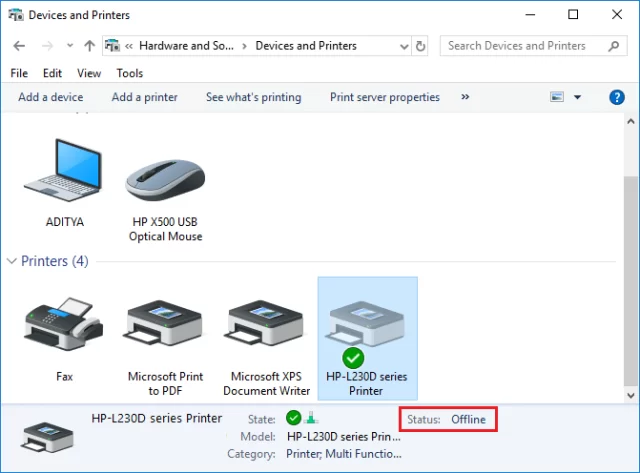Image resolution: width=640 pixels, height=473 pixels.
Task: Click See what's printing
Action: (253, 97)
